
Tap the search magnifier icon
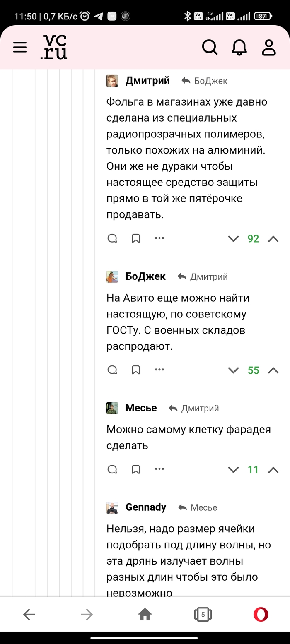210,48
